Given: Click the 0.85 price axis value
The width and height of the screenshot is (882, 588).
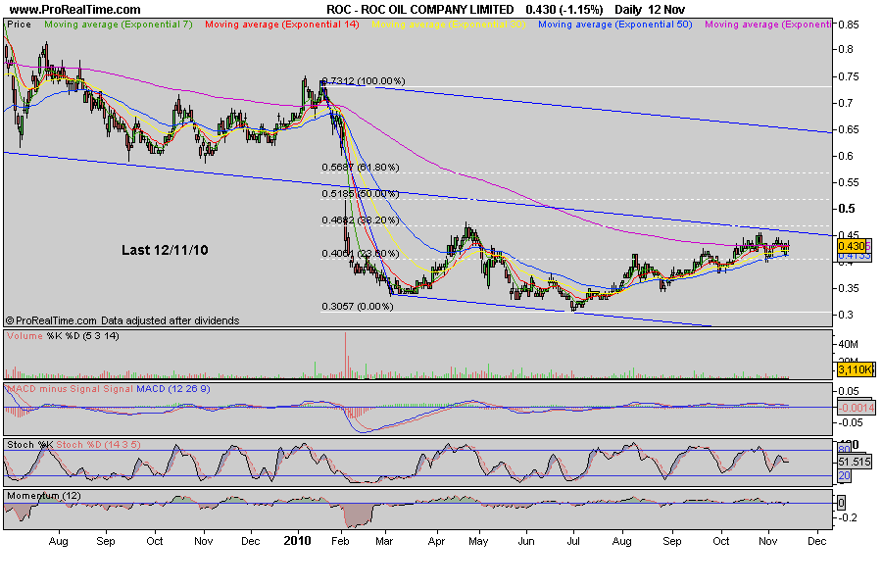Looking at the screenshot, I should coord(849,24).
